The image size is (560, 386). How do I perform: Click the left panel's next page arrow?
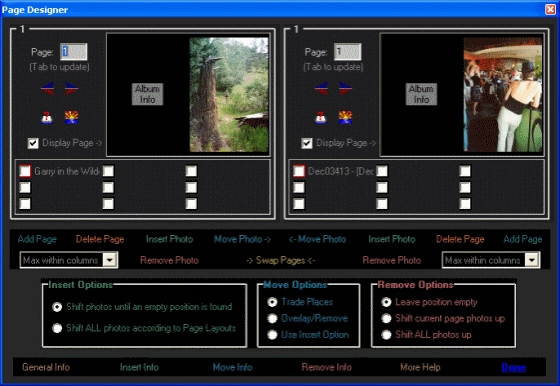(71, 88)
